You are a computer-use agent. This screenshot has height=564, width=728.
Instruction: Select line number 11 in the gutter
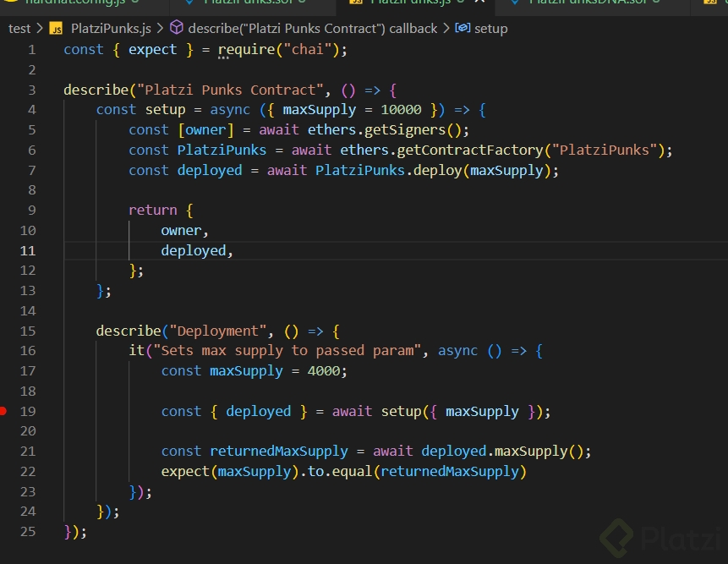[x=28, y=250]
